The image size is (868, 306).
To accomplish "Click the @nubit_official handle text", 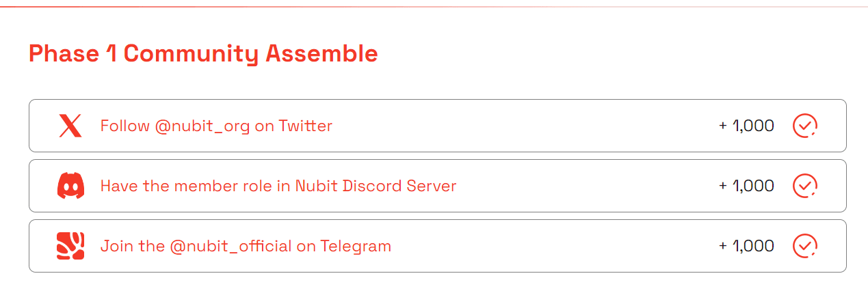I will tap(231, 247).
